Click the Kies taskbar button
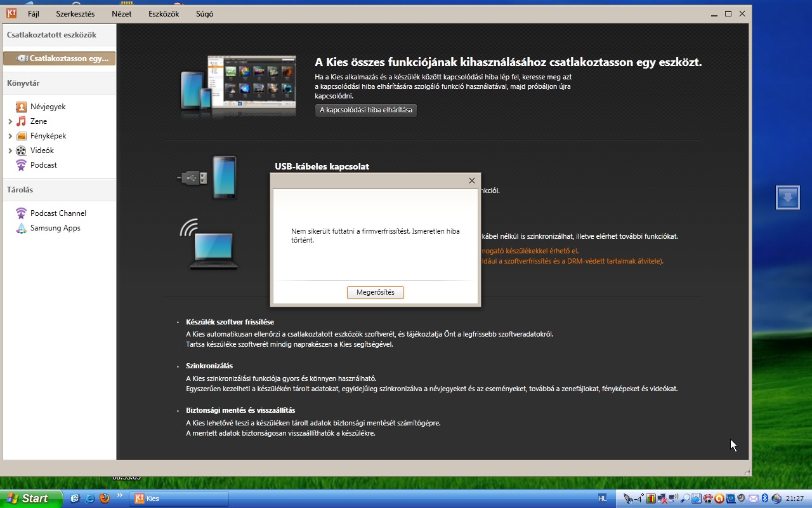This screenshot has width=812, height=508. [x=179, y=498]
